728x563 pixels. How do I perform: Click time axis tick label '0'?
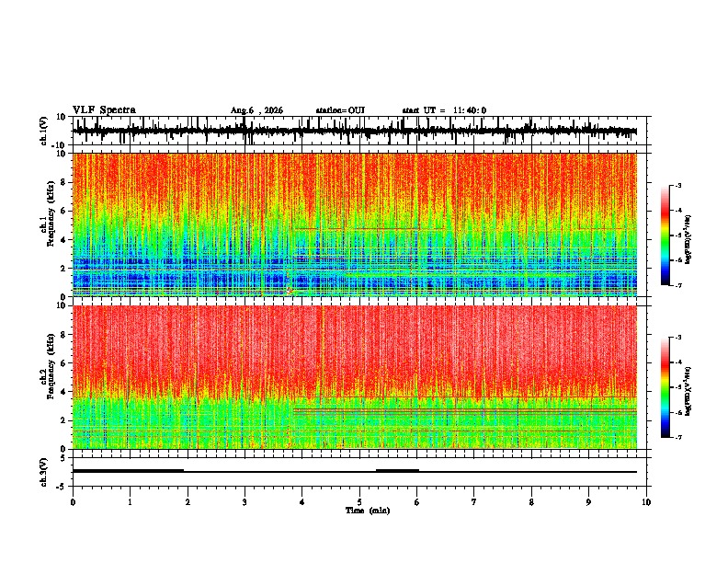click(73, 502)
